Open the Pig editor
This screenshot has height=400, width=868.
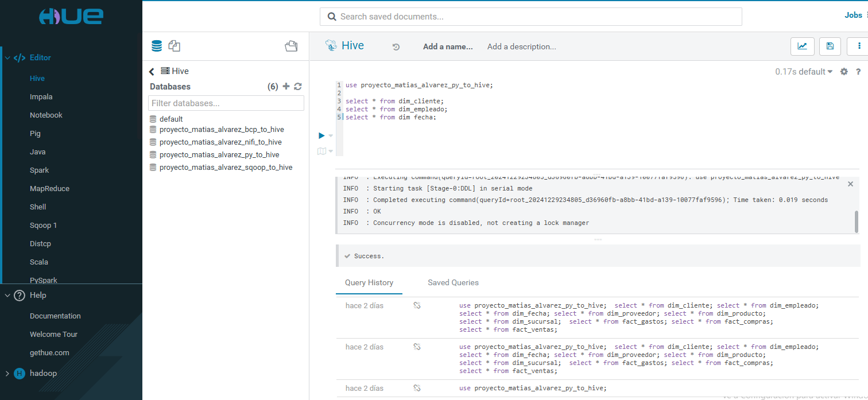36,134
